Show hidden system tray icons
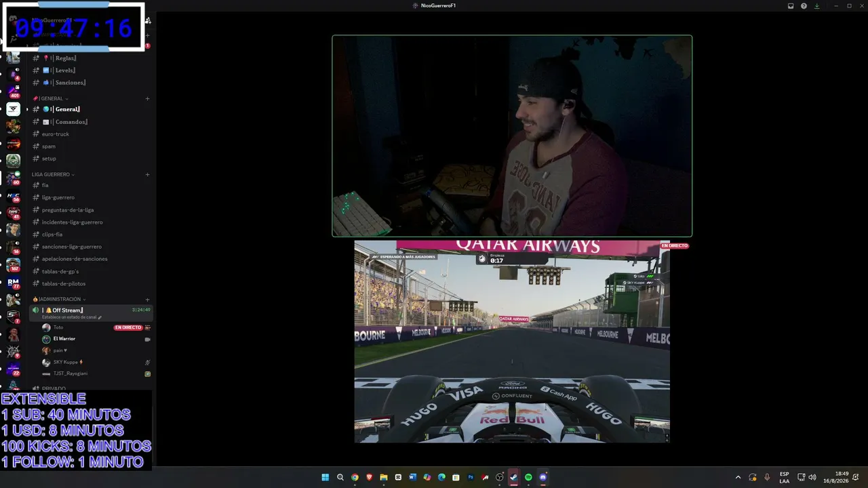Image resolution: width=868 pixels, height=488 pixels. click(738, 477)
